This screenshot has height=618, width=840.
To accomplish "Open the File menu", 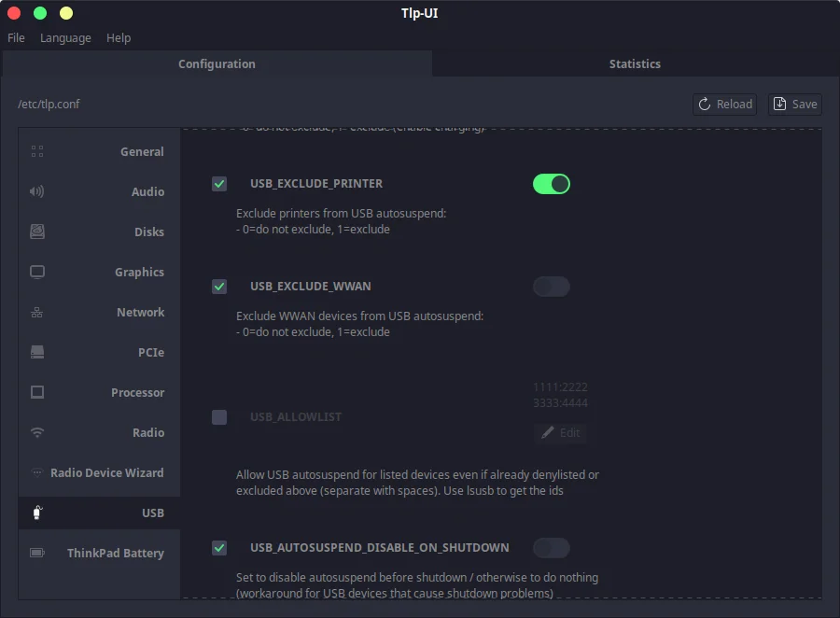I will click(x=16, y=38).
